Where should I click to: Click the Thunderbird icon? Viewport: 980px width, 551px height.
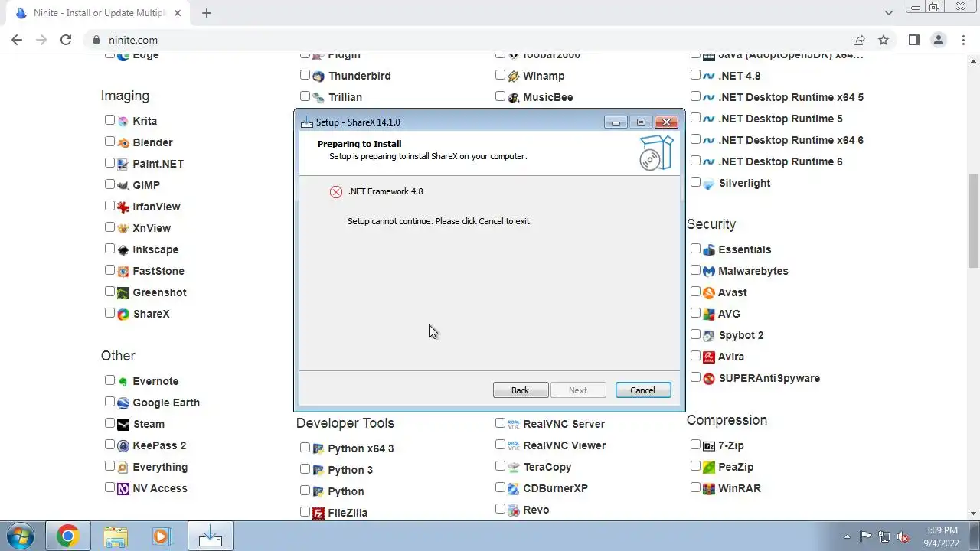point(318,76)
